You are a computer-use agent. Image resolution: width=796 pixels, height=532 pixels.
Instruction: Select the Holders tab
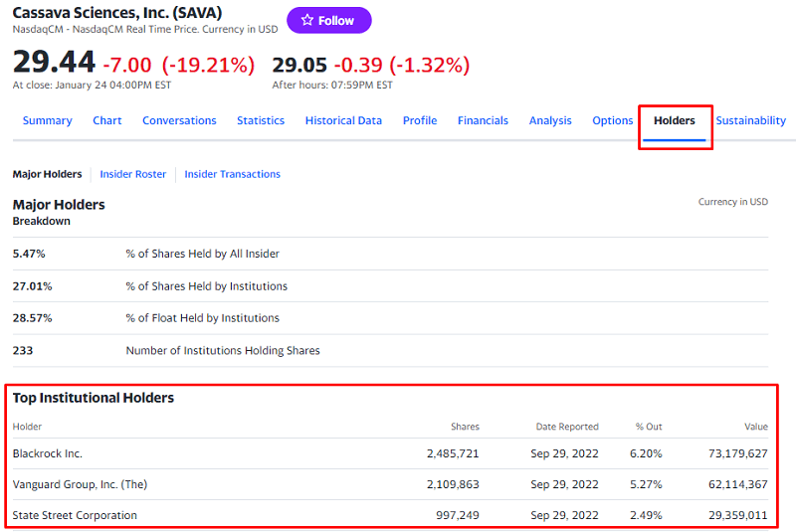click(x=675, y=120)
